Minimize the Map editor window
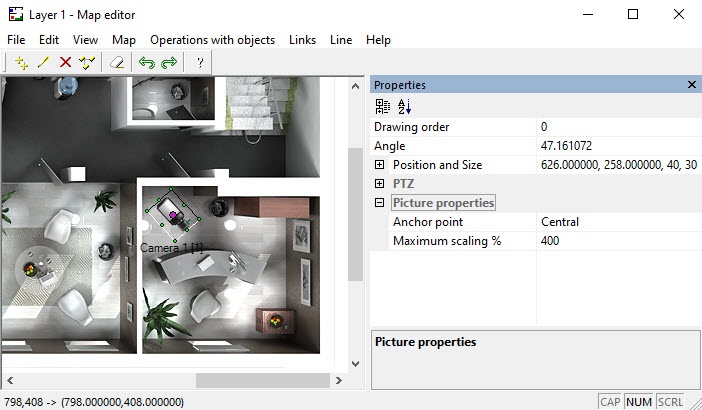702x410 pixels. tap(588, 14)
